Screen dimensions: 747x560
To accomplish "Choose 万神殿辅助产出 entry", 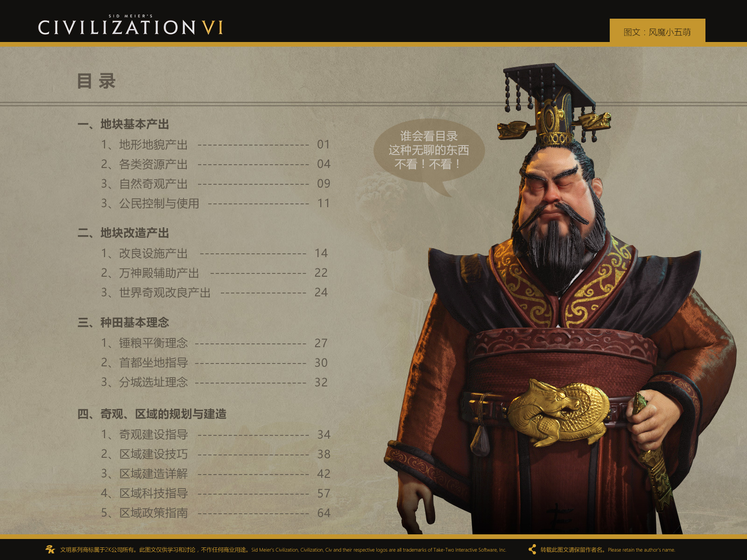I will pos(214,273).
